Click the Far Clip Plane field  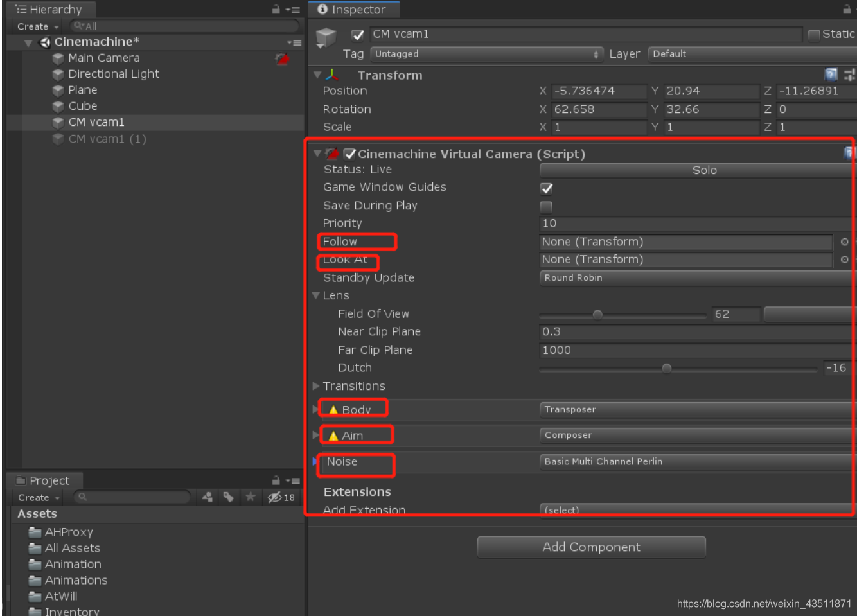tap(698, 350)
